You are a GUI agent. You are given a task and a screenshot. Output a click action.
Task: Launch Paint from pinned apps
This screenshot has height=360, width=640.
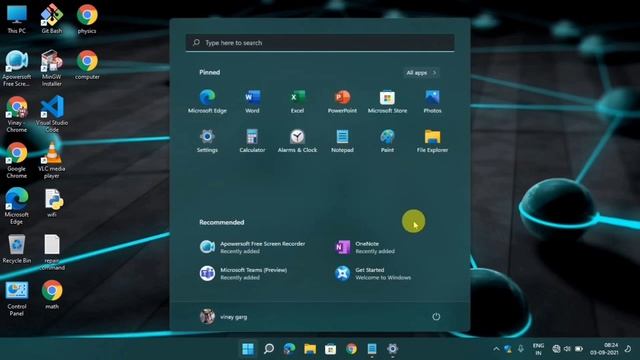(387, 141)
